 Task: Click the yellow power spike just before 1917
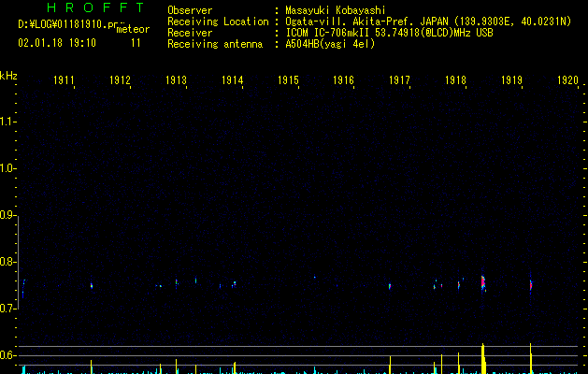[390, 365]
